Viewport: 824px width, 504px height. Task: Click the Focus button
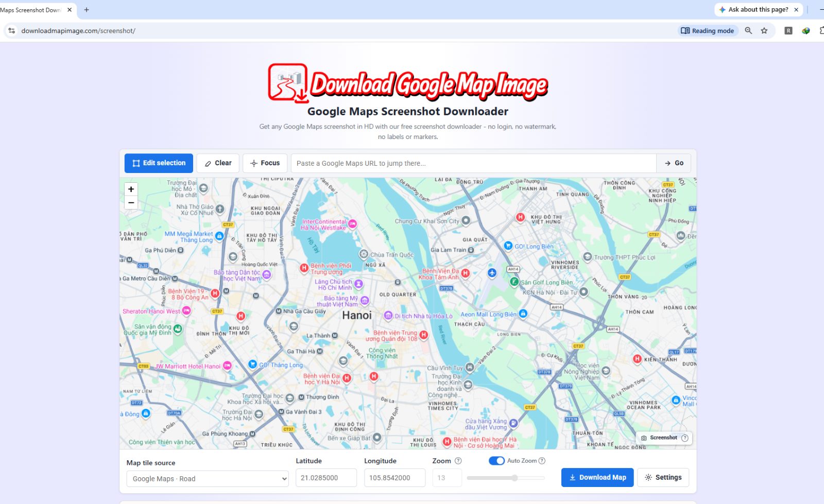(x=265, y=163)
